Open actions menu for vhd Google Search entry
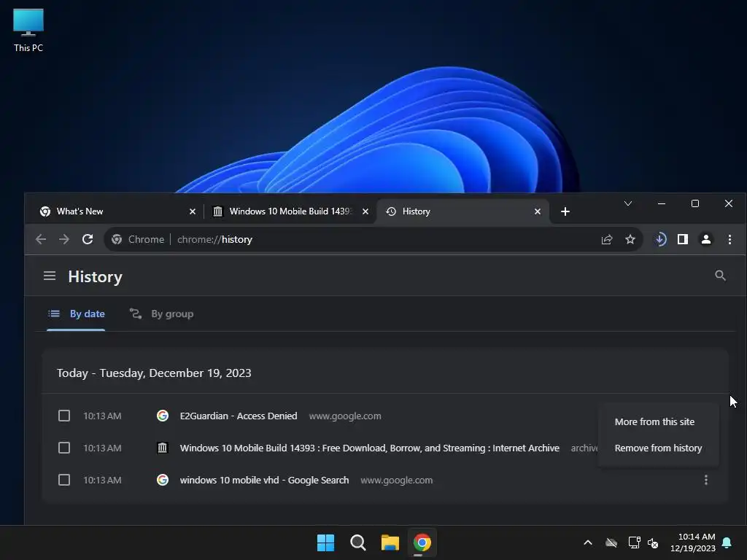 coord(705,480)
